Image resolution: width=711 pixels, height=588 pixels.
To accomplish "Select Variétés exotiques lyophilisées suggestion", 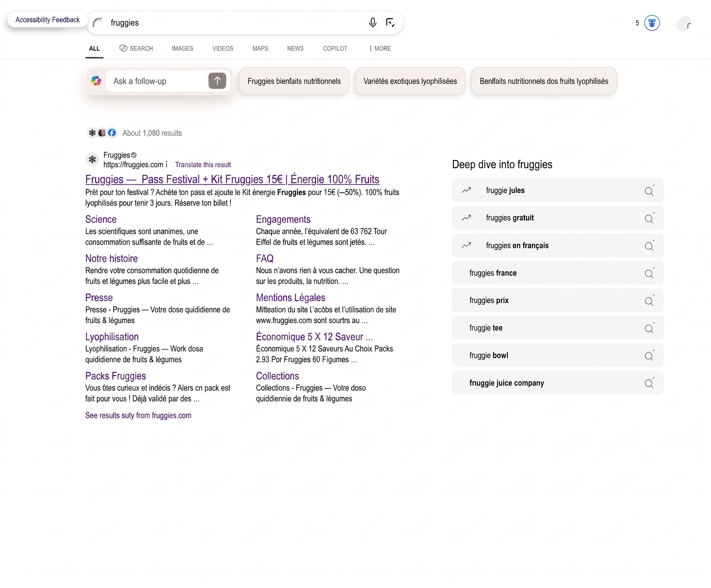I will coord(410,81).
